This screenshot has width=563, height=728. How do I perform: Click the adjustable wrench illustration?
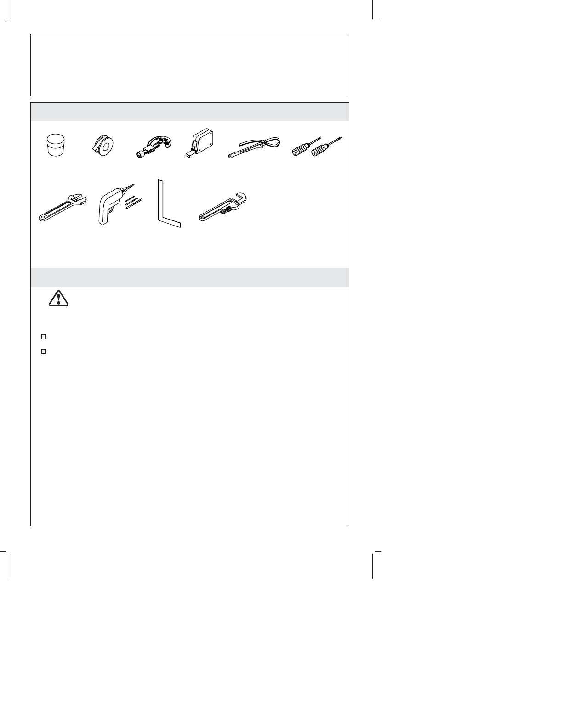point(61,209)
